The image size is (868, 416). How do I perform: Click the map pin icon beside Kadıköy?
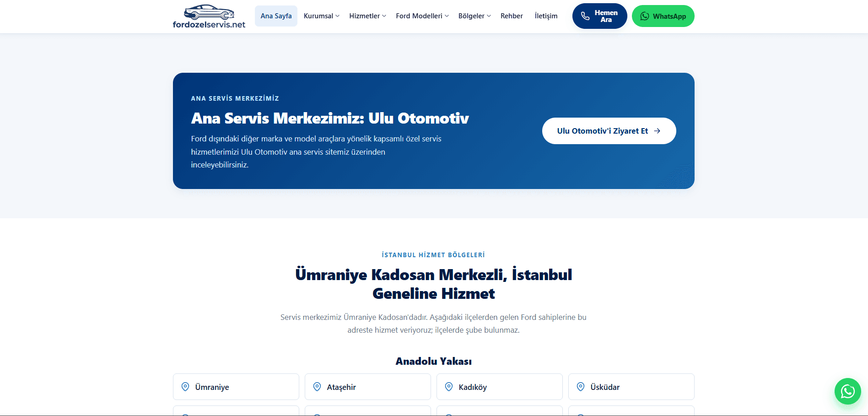pos(449,387)
